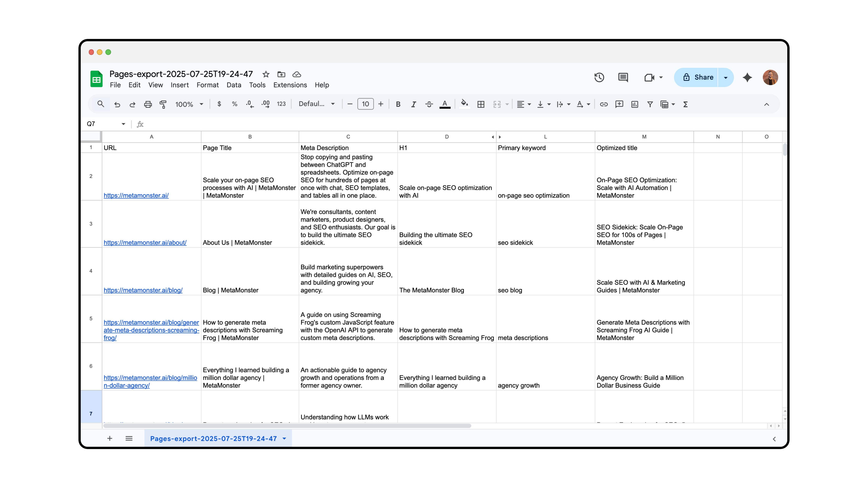Redo the last action
Screen dimensions: 868x488
132,104
